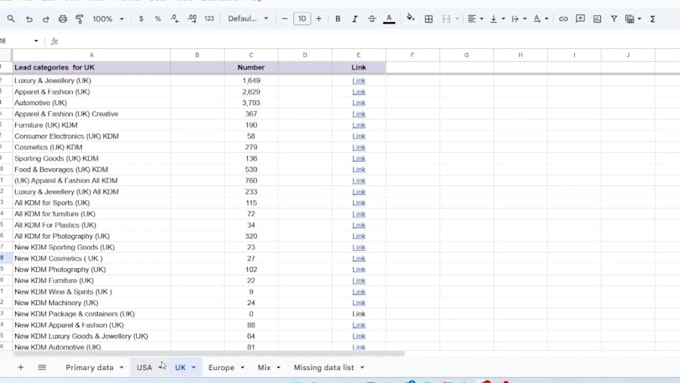Open the Default font dropdown
Screen dimensions: 680x383
248,19
